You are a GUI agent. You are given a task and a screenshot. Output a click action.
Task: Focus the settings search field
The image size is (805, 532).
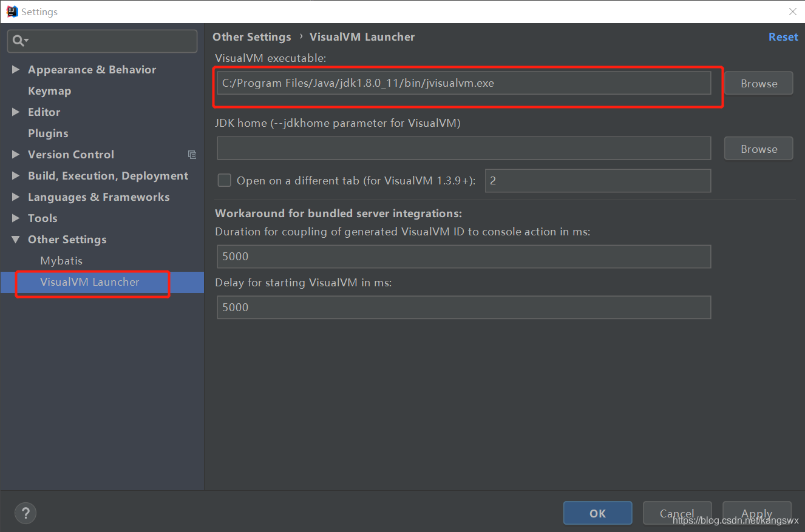(102, 41)
